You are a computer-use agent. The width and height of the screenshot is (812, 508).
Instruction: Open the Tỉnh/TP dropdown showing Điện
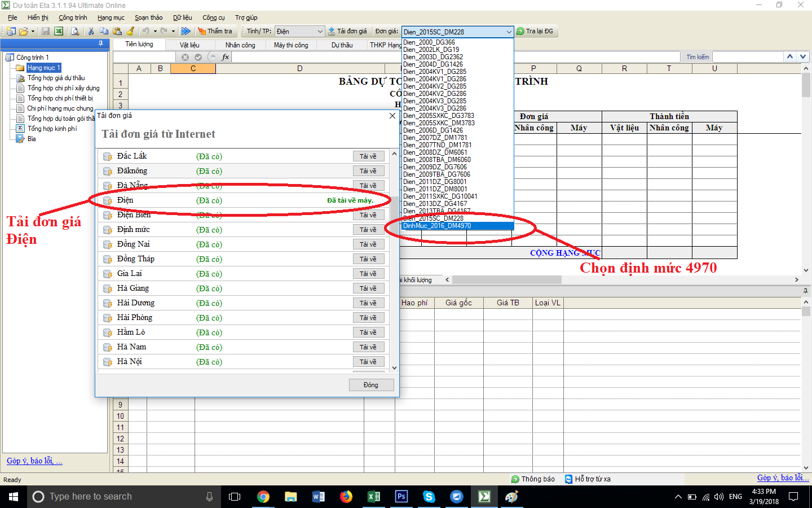coord(299,32)
